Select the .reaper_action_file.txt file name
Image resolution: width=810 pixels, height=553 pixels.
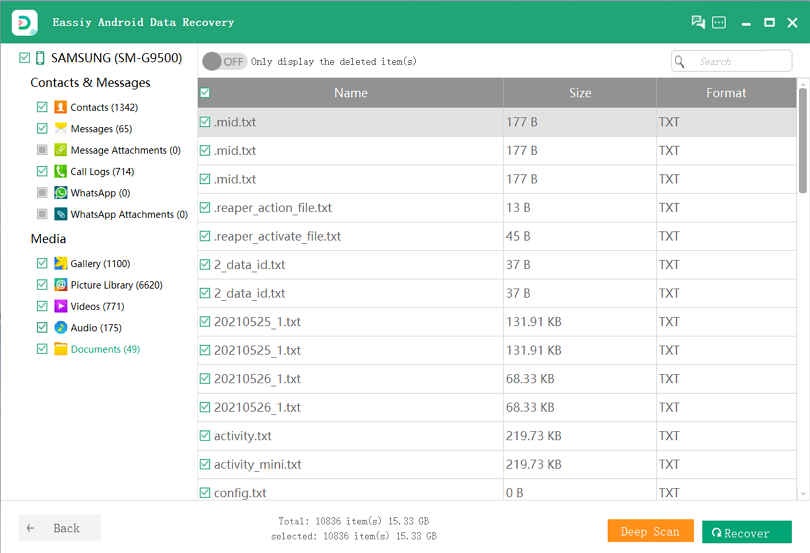click(x=273, y=208)
